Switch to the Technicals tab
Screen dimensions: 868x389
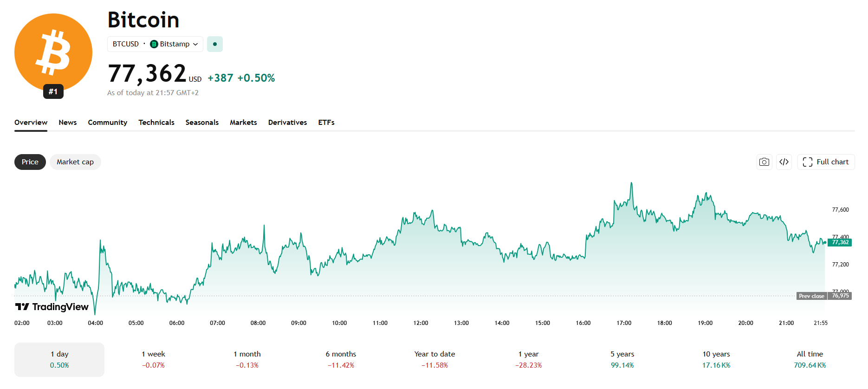click(x=156, y=123)
